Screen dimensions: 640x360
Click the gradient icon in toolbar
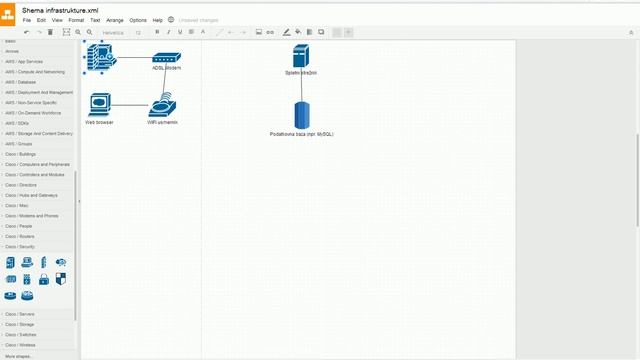point(310,32)
